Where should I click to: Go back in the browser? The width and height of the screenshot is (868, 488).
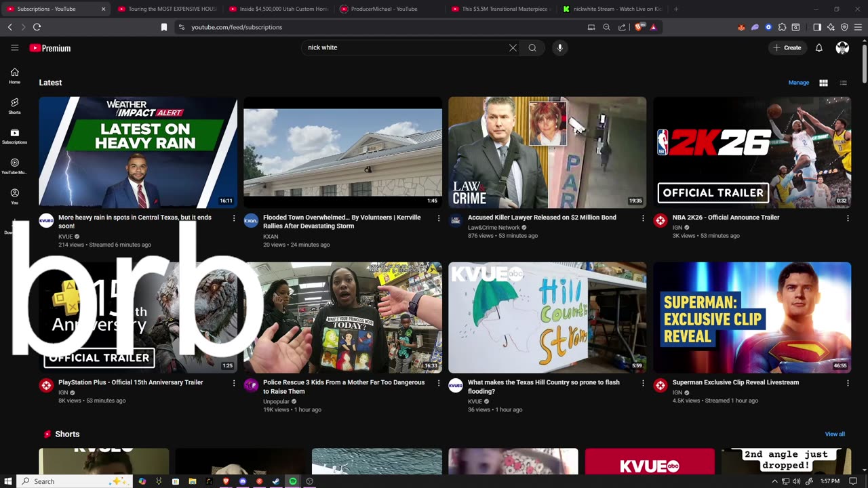click(9, 27)
